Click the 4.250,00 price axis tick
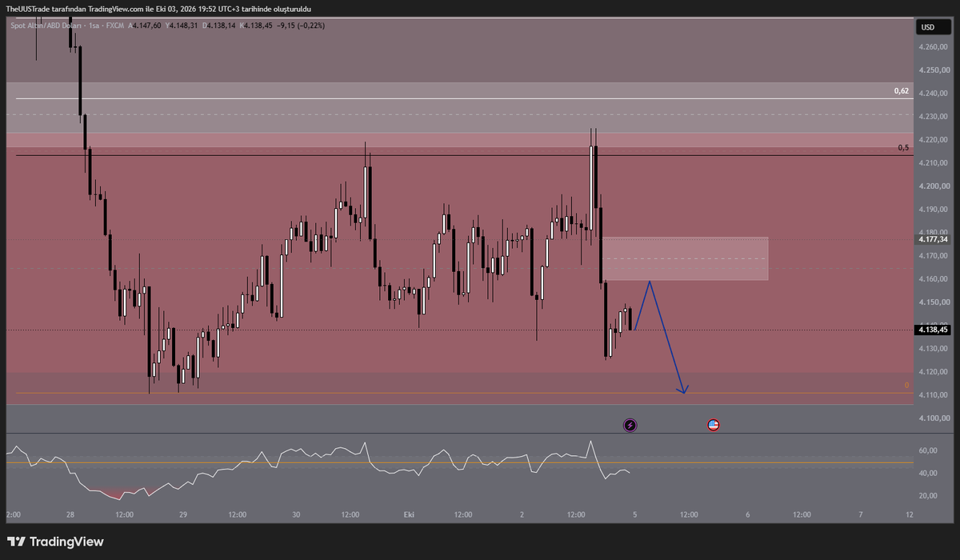 click(x=933, y=70)
